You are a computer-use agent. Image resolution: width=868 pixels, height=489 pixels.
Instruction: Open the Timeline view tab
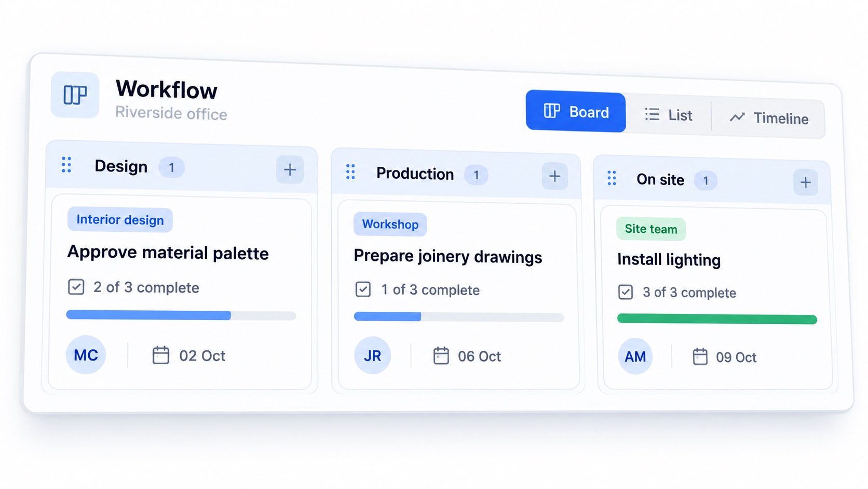click(x=769, y=118)
